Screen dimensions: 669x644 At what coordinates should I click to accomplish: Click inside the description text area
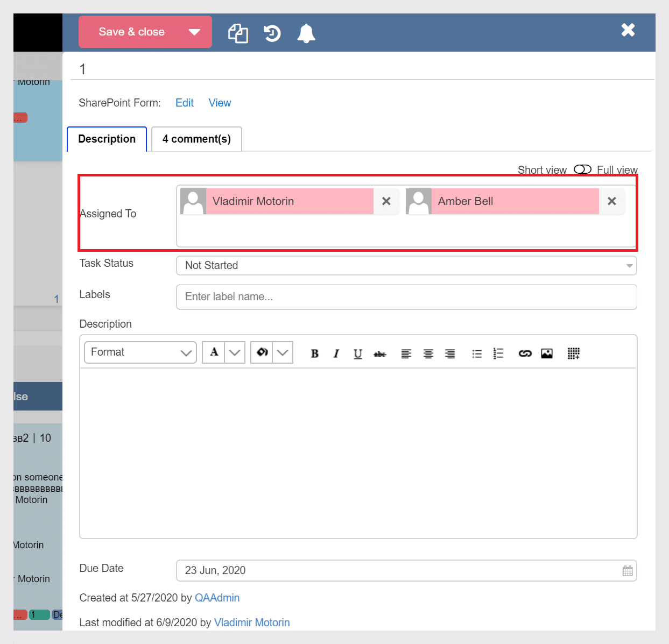[358, 453]
